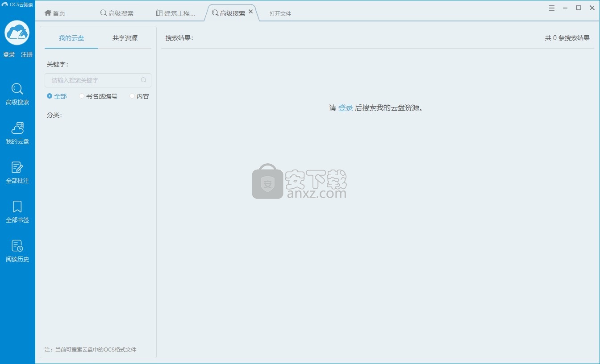Viewport: 600px width, 364px height.
Task: Click 登录 under the avatar
Action: [9, 54]
